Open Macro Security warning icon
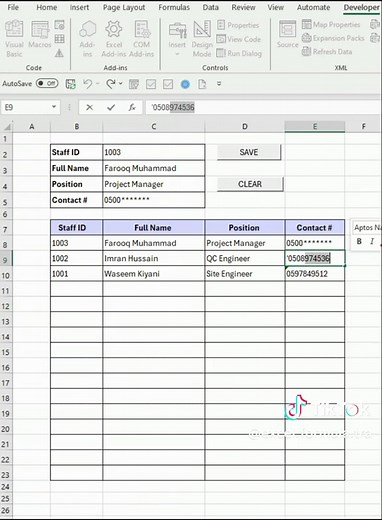Screen dimensions: 382x520 (x=59, y=53)
